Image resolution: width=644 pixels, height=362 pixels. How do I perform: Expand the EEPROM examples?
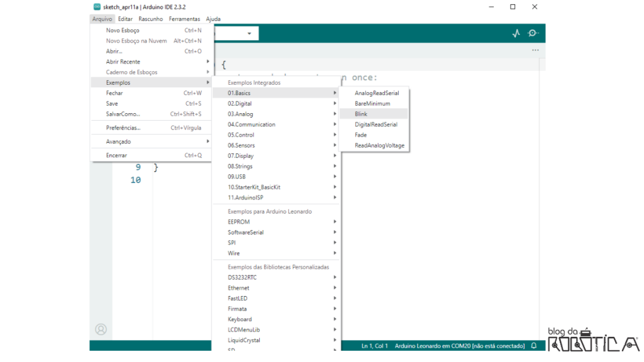[x=276, y=222]
